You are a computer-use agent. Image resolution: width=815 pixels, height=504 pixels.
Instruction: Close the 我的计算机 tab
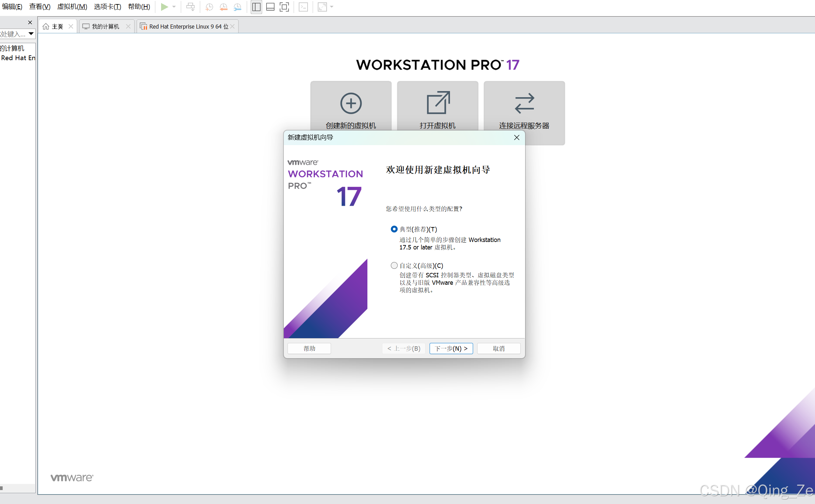pos(128,26)
